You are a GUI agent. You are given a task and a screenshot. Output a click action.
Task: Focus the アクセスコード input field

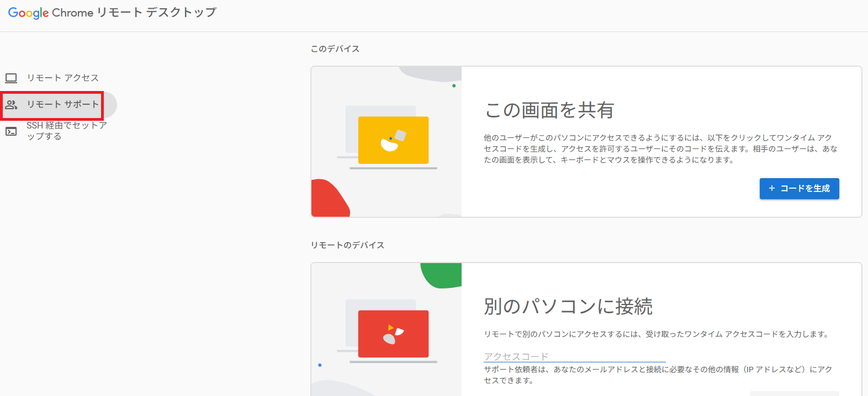coord(574,356)
